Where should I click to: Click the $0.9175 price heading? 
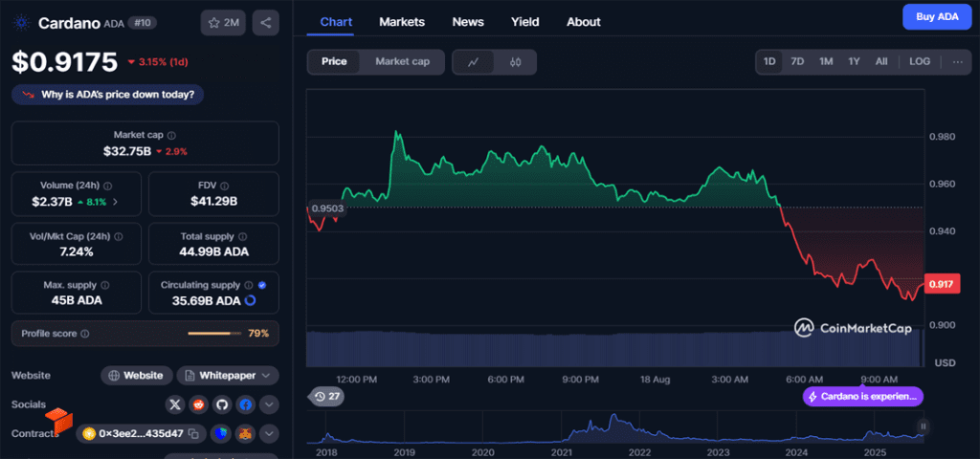click(64, 62)
